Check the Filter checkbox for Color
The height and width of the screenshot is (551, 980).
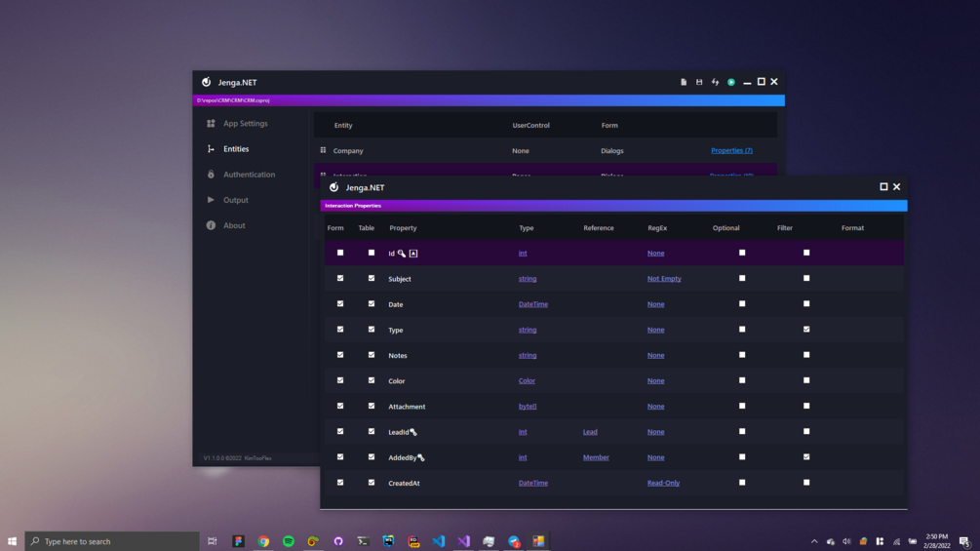coord(806,379)
